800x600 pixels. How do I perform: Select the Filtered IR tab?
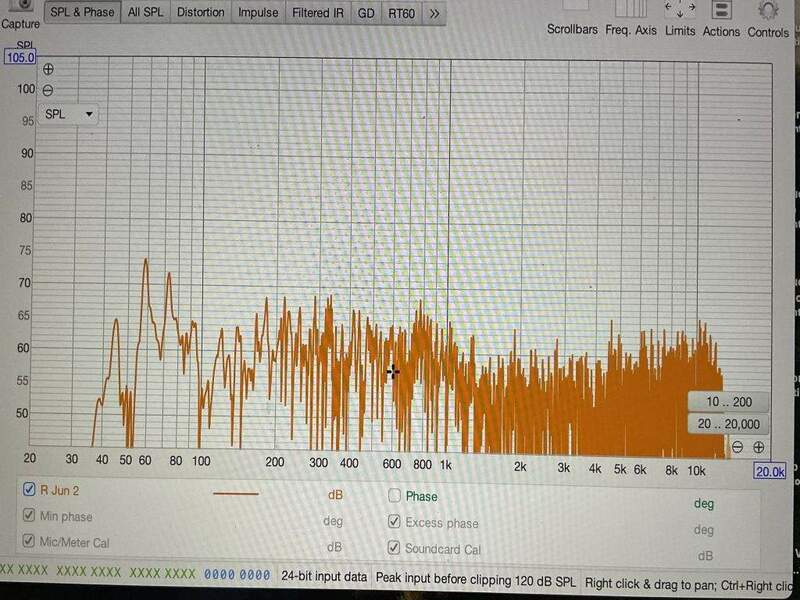click(318, 13)
